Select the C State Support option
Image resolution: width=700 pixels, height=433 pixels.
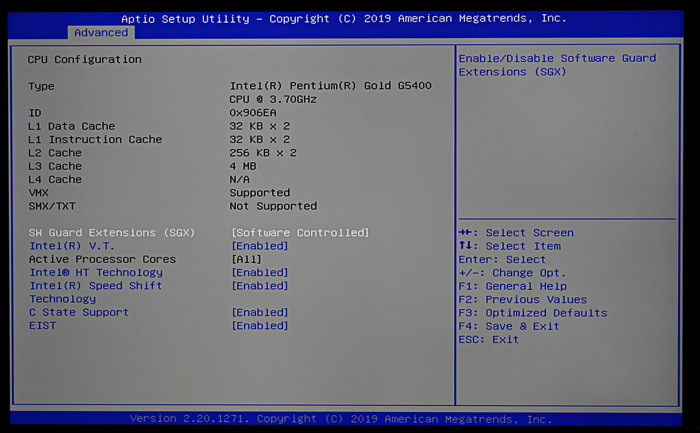point(79,312)
